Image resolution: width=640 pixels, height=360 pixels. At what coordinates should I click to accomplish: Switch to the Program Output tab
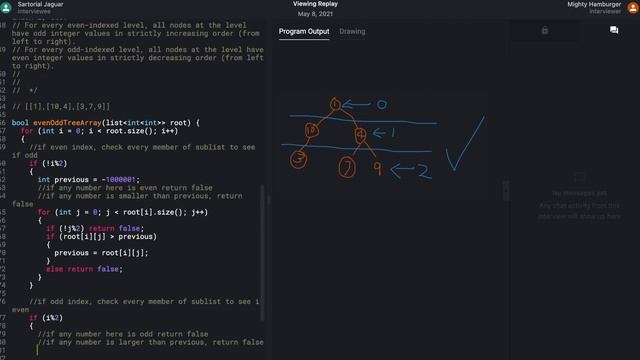[x=304, y=31]
